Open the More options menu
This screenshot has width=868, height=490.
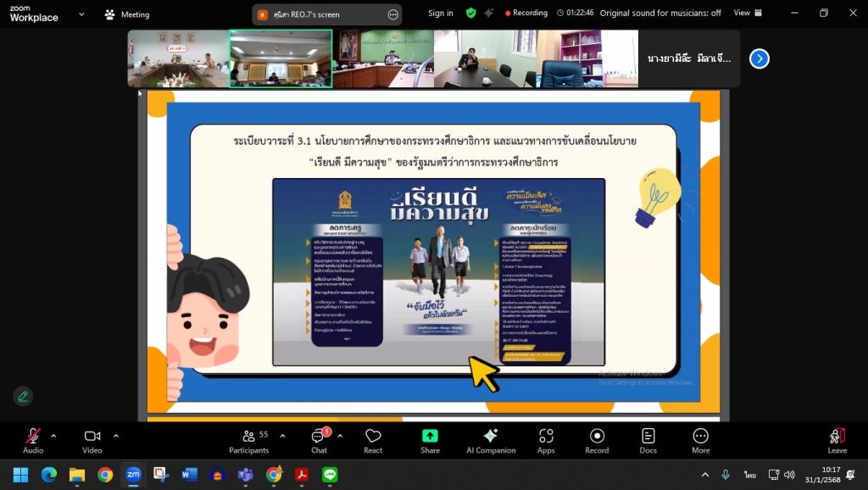tap(701, 441)
